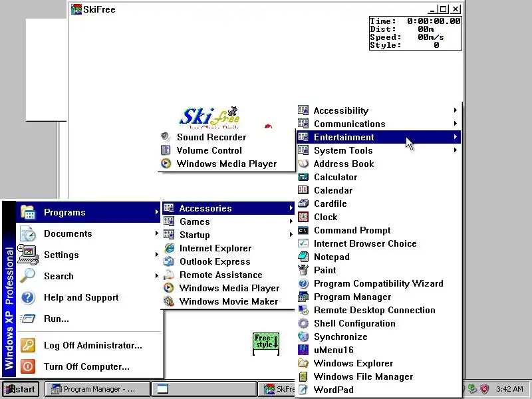This screenshot has height=399, width=532.
Task: Click the Windows Explorer folder icon
Action: (x=303, y=363)
